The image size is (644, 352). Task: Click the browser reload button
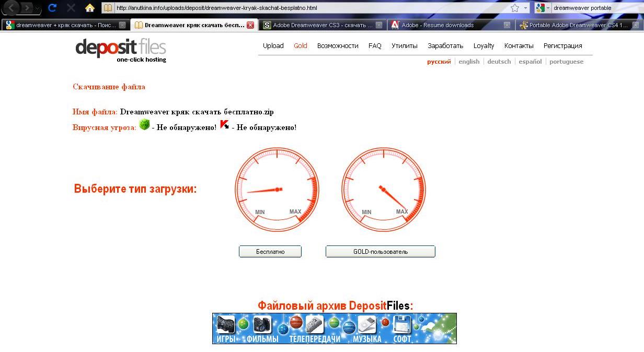point(52,8)
